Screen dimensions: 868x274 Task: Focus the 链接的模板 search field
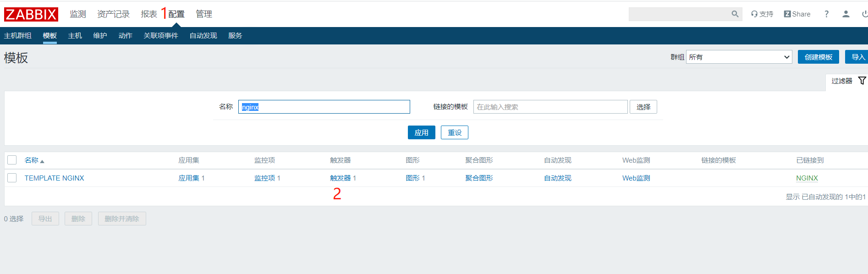pos(550,107)
